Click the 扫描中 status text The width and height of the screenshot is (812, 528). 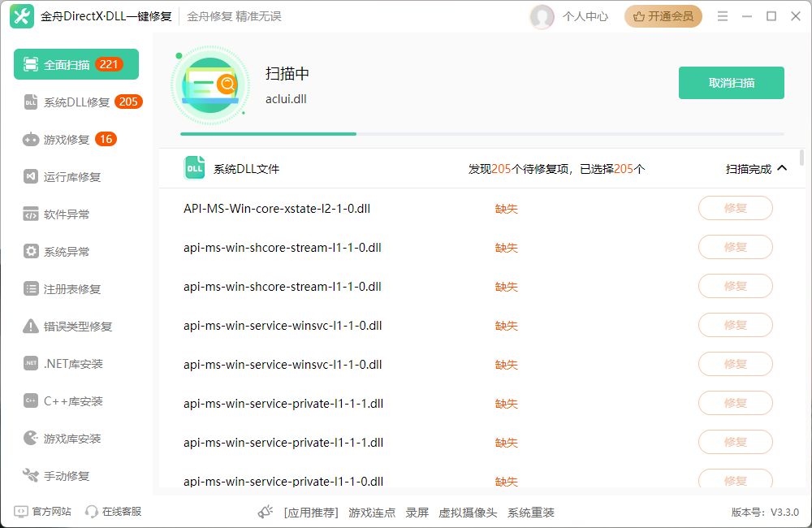coord(287,74)
